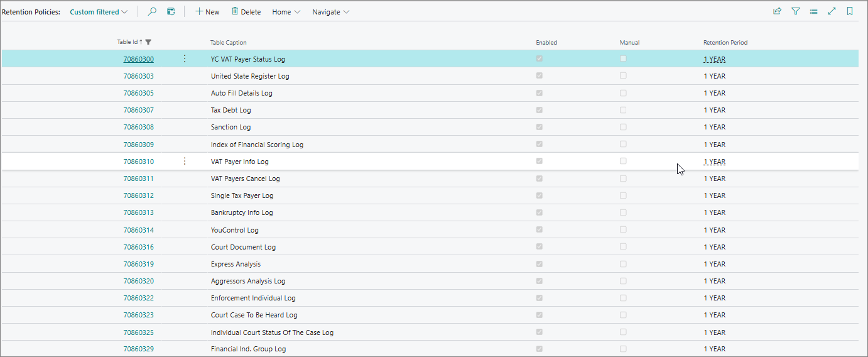
Task: Click 1 YEAR in YouControl Log row
Action: tap(715, 230)
